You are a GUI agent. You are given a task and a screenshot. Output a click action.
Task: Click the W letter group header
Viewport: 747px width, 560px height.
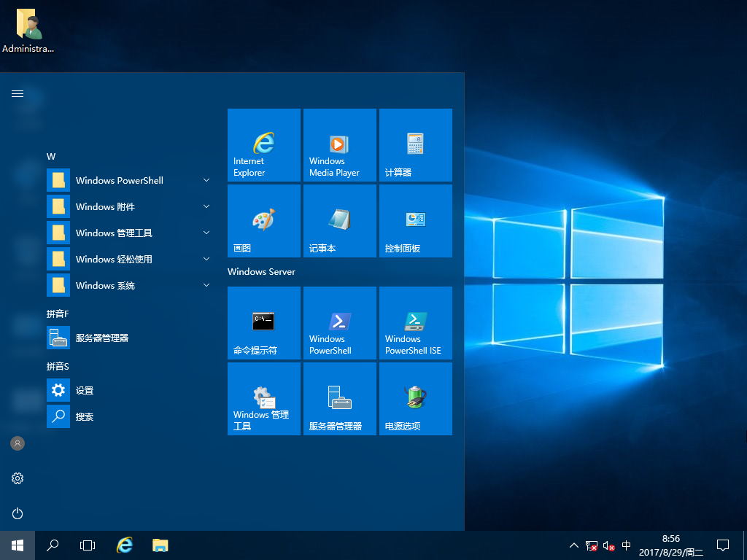pos(51,157)
